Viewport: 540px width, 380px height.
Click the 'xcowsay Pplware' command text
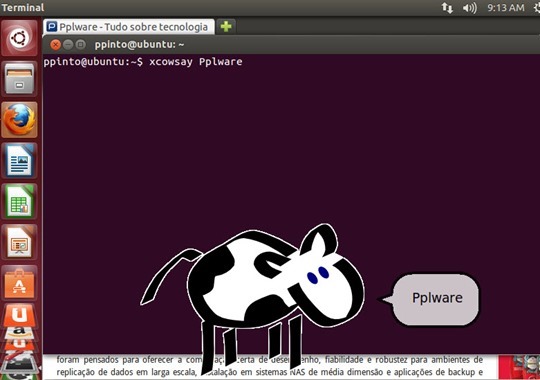click(196, 62)
